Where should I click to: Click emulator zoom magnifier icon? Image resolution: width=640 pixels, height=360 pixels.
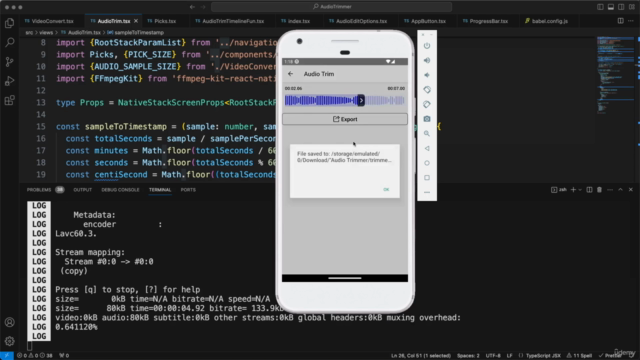click(x=427, y=133)
